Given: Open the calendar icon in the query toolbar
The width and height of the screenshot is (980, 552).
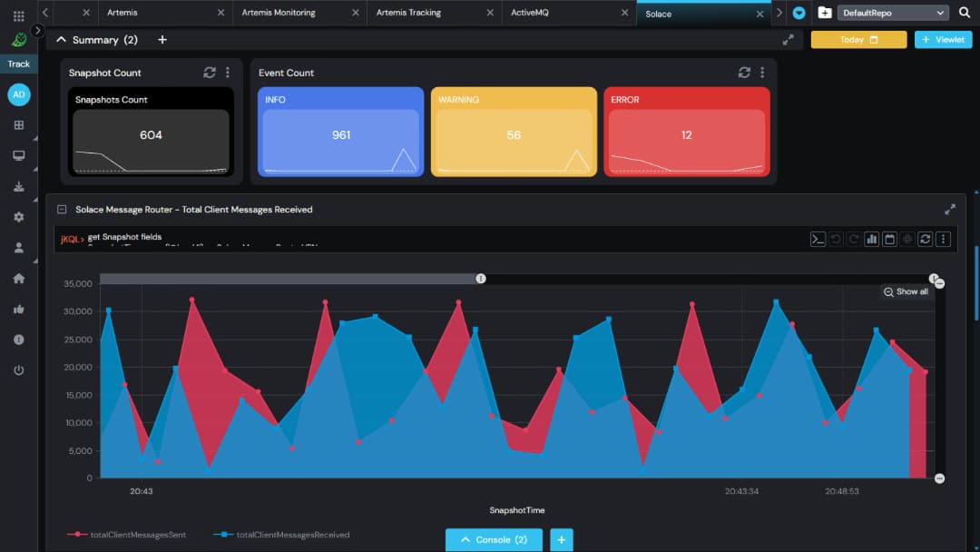Looking at the screenshot, I should [x=889, y=239].
